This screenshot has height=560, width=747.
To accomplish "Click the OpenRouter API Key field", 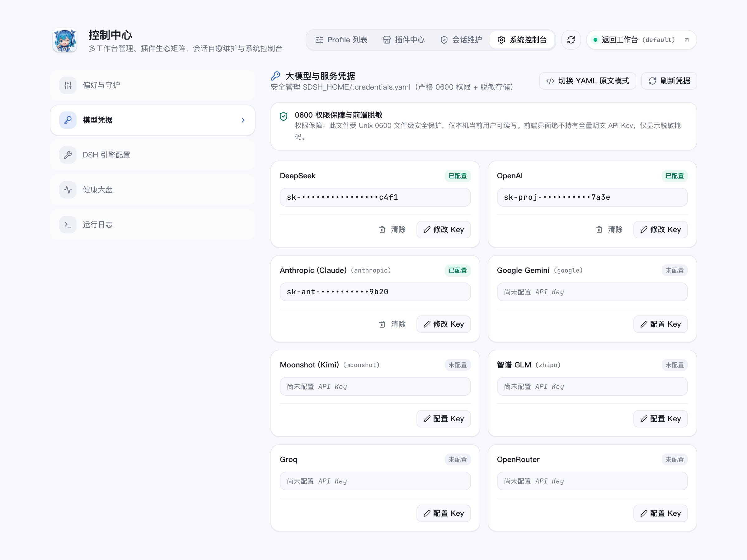I will pos(592,481).
